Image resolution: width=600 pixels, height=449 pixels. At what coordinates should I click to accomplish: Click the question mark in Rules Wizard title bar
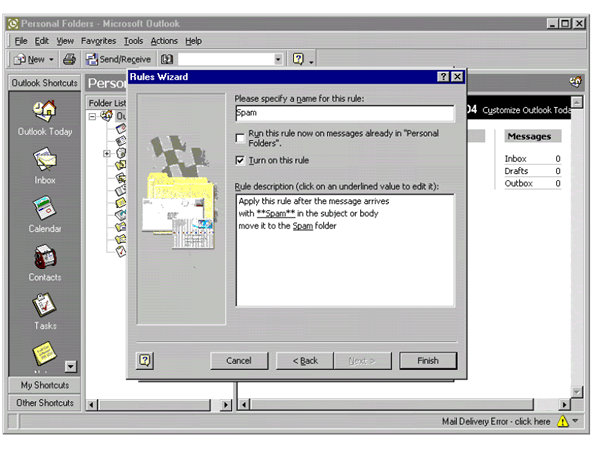tap(443, 77)
